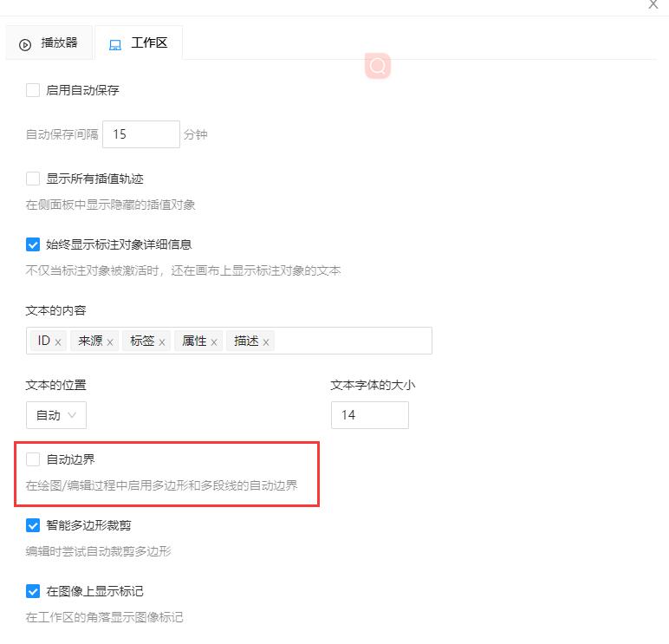Click the search magnifier icon
669x644 pixels.
click(x=378, y=66)
